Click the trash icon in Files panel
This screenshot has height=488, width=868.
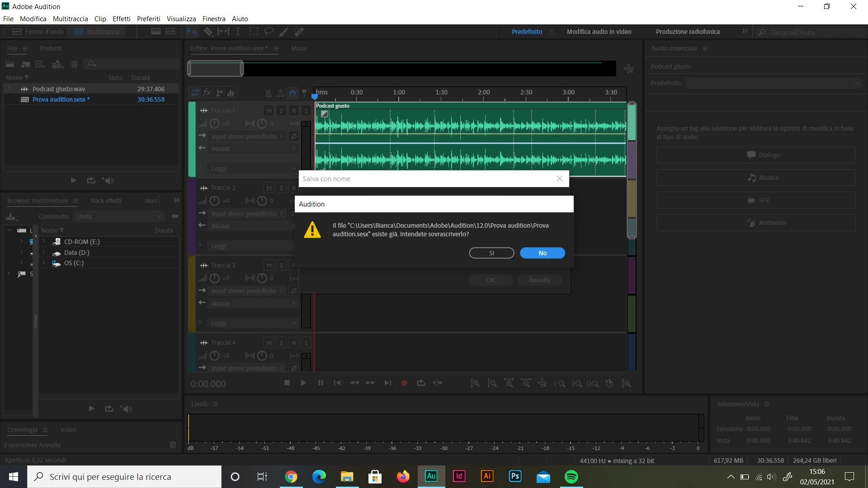[75, 64]
